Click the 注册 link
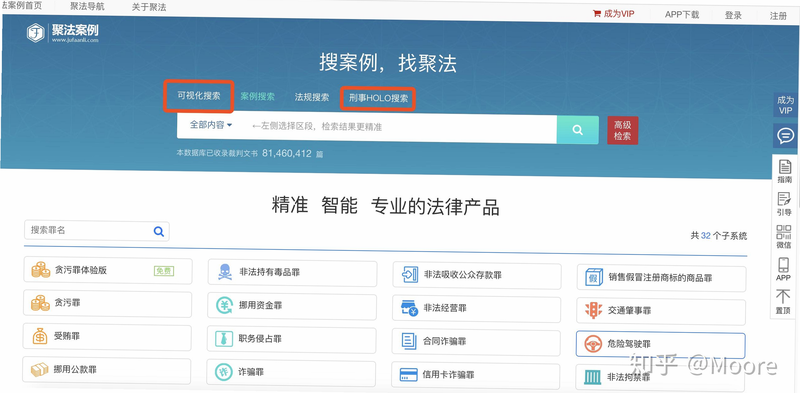Screen dimensions: 800x393 (x=778, y=16)
